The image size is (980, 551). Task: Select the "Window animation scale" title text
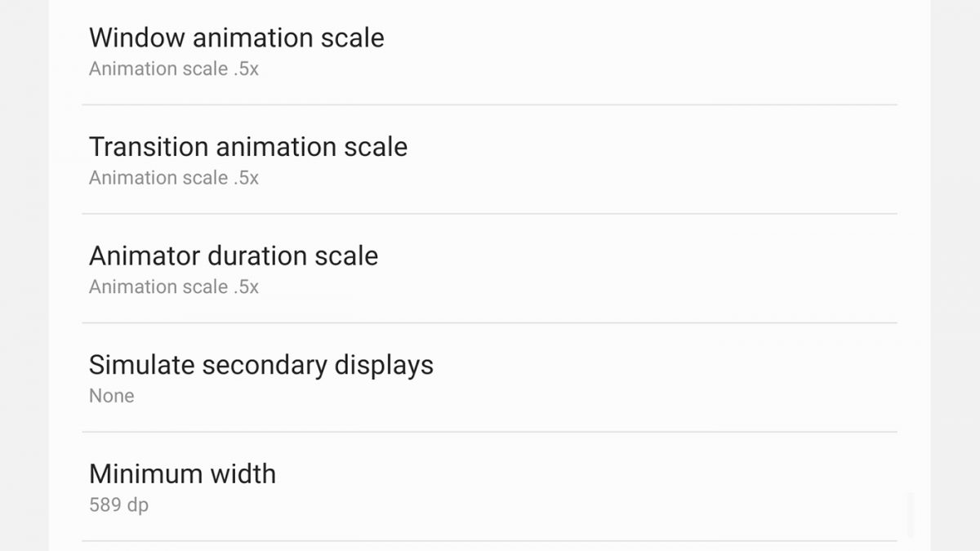pyautogui.click(x=236, y=38)
